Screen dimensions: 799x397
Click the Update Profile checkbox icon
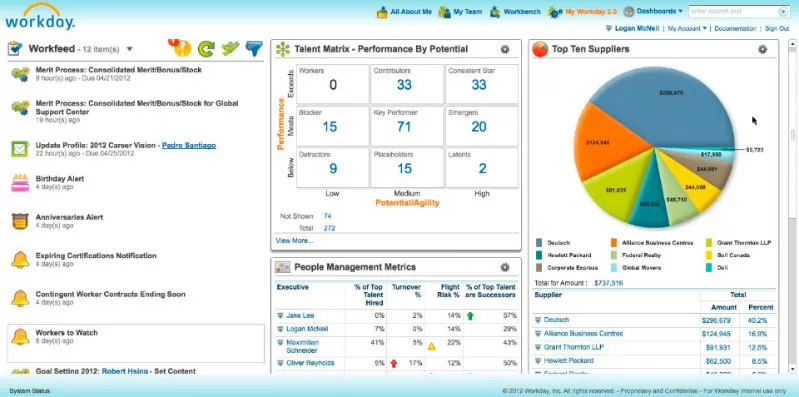pyautogui.click(x=20, y=149)
